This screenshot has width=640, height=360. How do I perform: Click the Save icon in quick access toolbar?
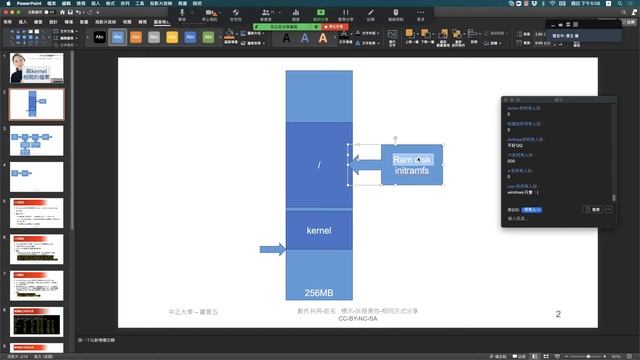(70, 12)
